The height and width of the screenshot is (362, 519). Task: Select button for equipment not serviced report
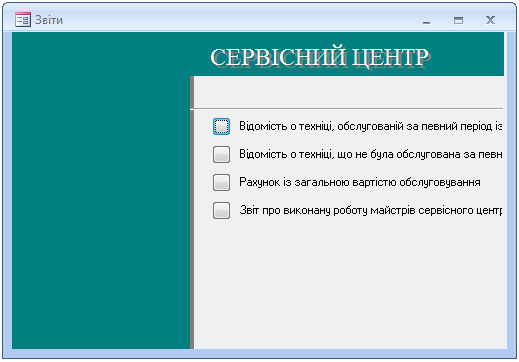click(221, 154)
